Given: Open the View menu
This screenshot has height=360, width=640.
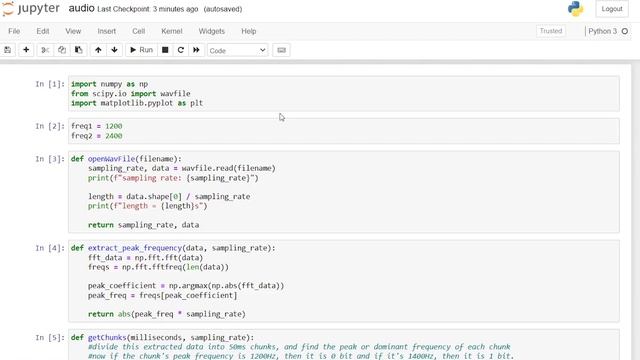Looking at the screenshot, I should point(73,31).
